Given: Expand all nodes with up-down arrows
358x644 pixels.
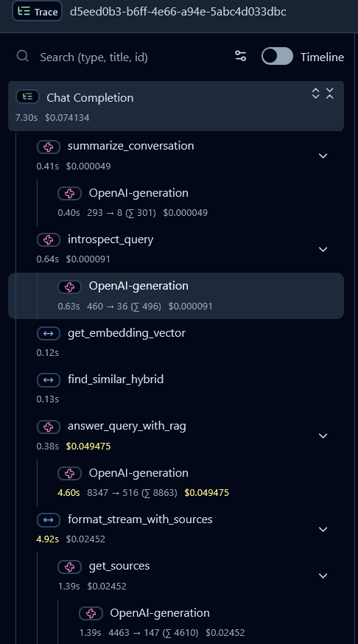Looking at the screenshot, I should [315, 94].
